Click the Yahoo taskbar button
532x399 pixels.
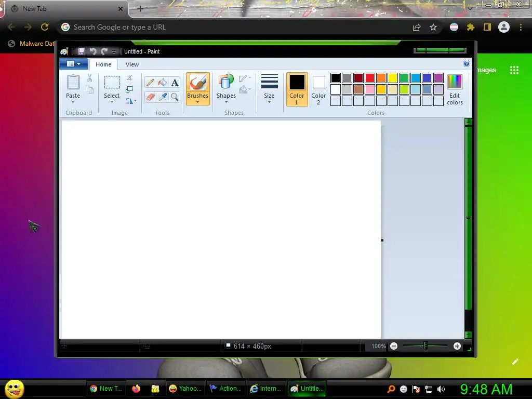[185, 389]
